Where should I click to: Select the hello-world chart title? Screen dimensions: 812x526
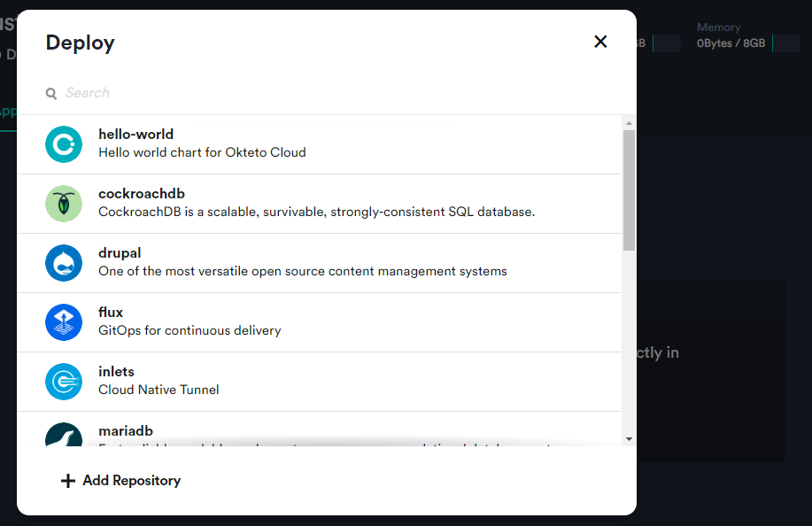coord(135,135)
